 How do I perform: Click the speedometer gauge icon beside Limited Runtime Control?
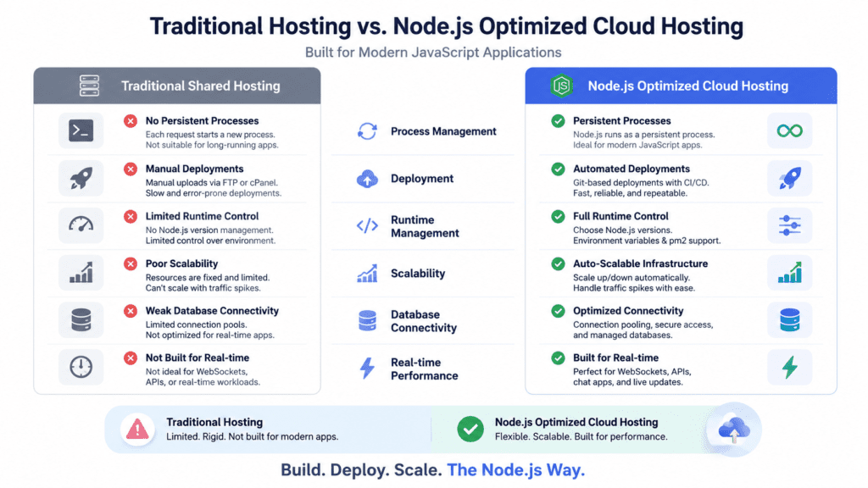click(81, 224)
